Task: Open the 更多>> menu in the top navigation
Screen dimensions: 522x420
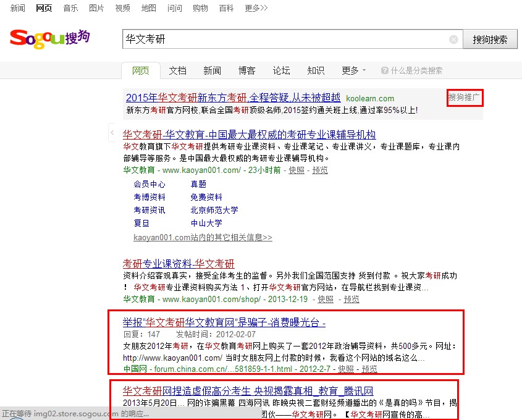Action: [256, 8]
